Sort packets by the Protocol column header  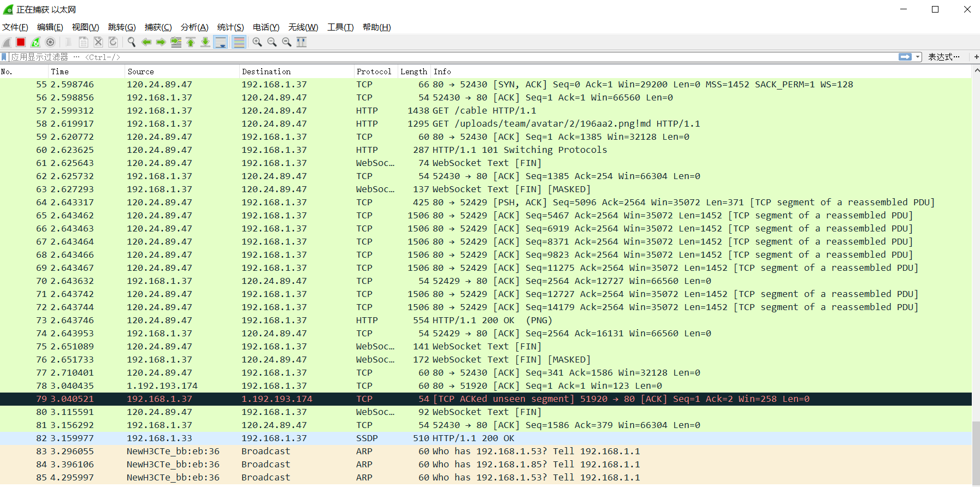[374, 72]
